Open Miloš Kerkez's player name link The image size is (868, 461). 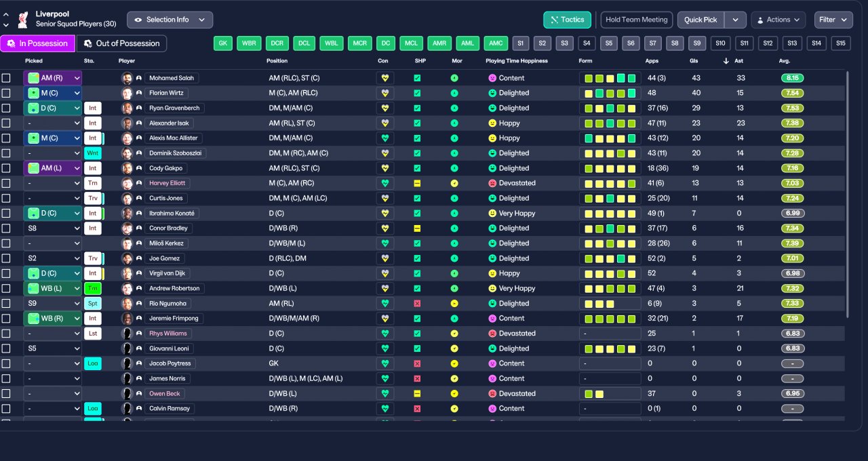[x=166, y=243]
